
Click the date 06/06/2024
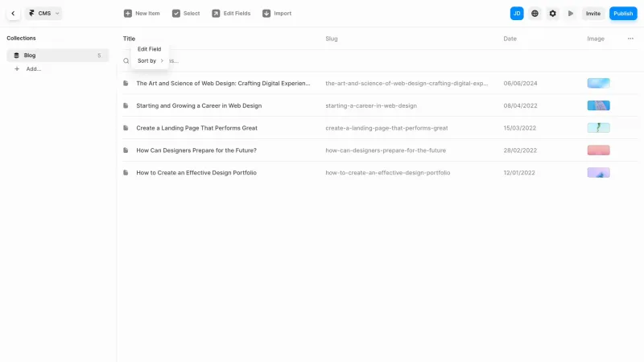point(520,84)
